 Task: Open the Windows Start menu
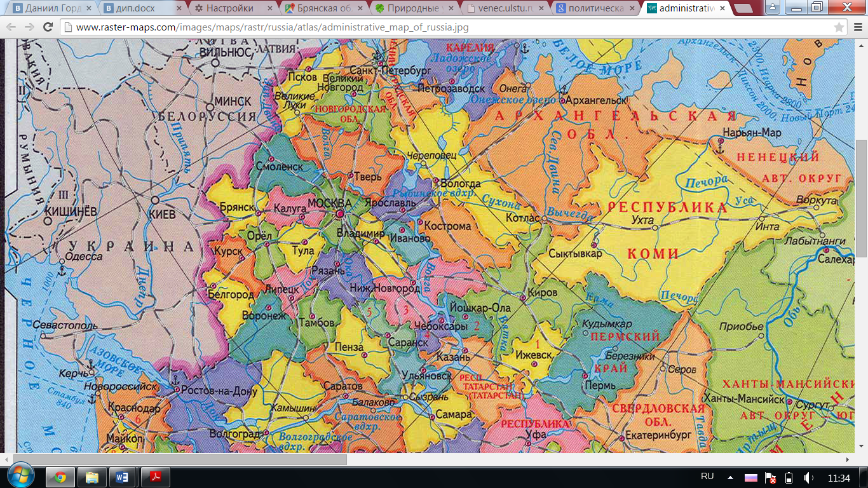(20, 477)
